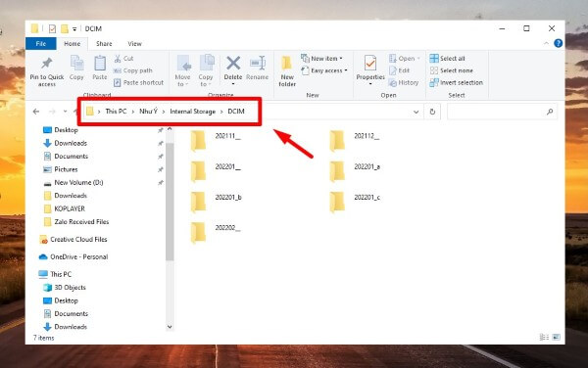Viewport: 588px width, 368px height.
Task: Click the search magnifier icon
Action: pos(550,112)
